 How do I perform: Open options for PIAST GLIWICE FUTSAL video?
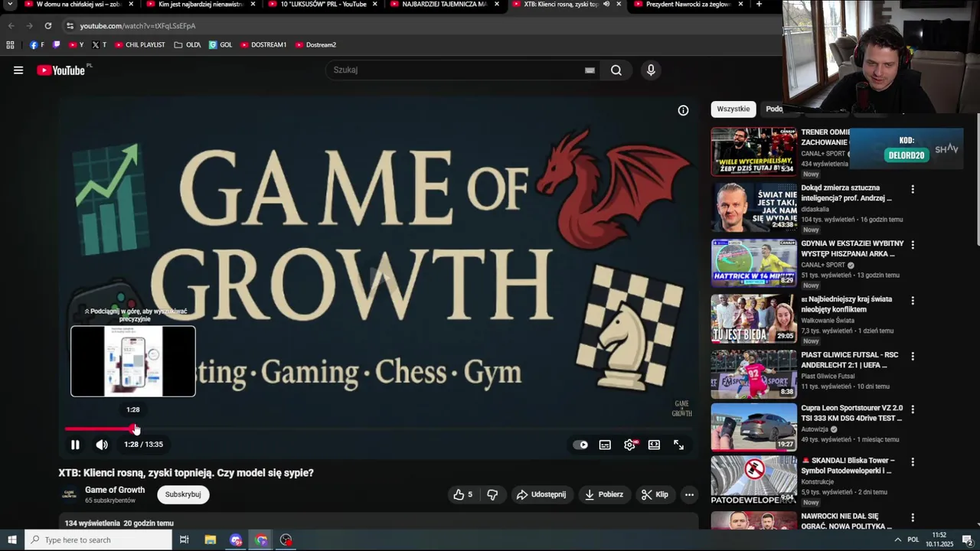coord(912,357)
